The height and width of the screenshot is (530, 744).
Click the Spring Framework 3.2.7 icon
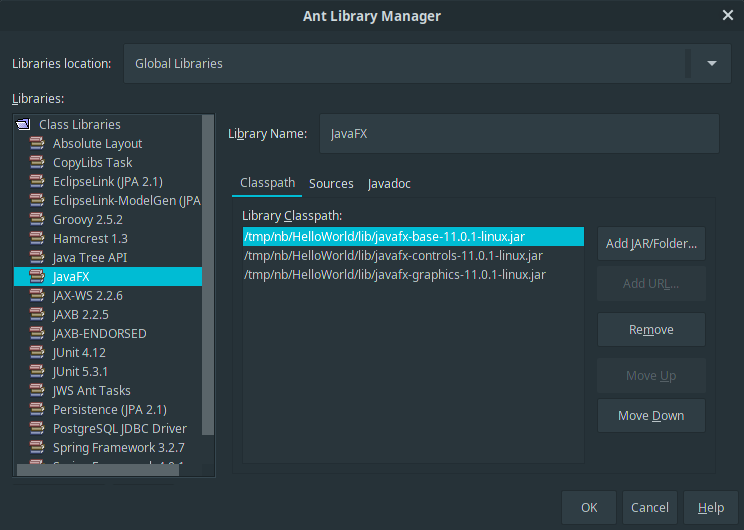[37, 448]
